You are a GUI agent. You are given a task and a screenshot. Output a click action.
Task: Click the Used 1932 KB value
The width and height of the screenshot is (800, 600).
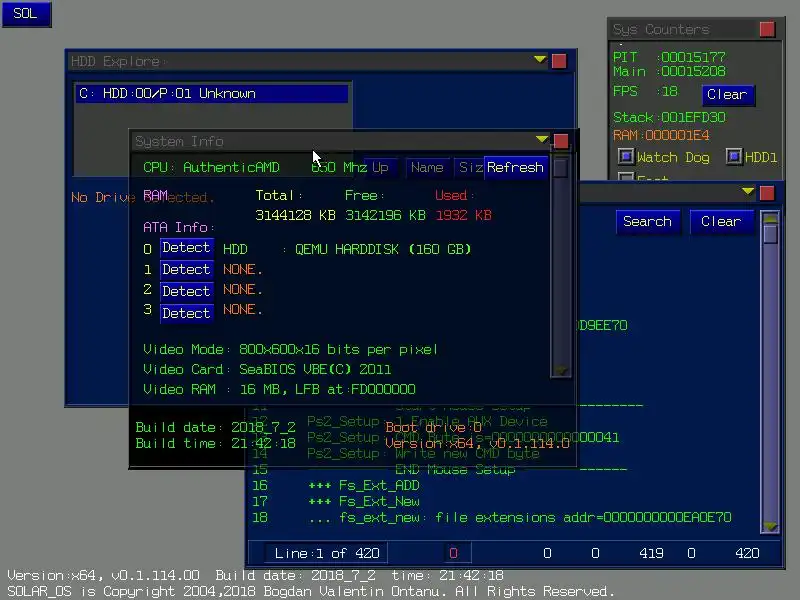[464, 215]
